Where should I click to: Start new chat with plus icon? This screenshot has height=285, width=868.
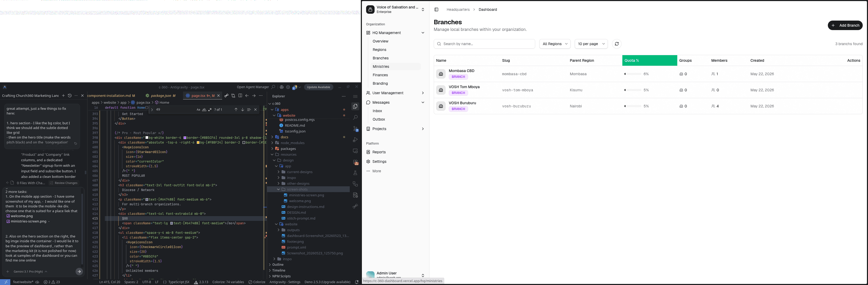[63, 96]
